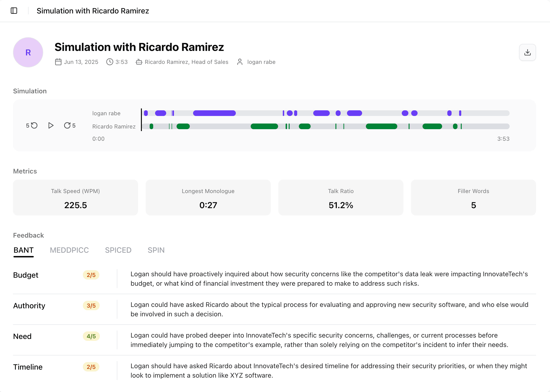This screenshot has width=550, height=392.
Task: Open the SPIN feedback tab
Action: click(x=156, y=250)
